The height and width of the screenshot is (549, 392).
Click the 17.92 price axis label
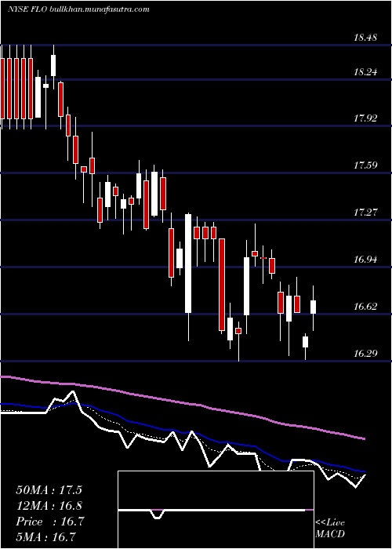(x=365, y=118)
